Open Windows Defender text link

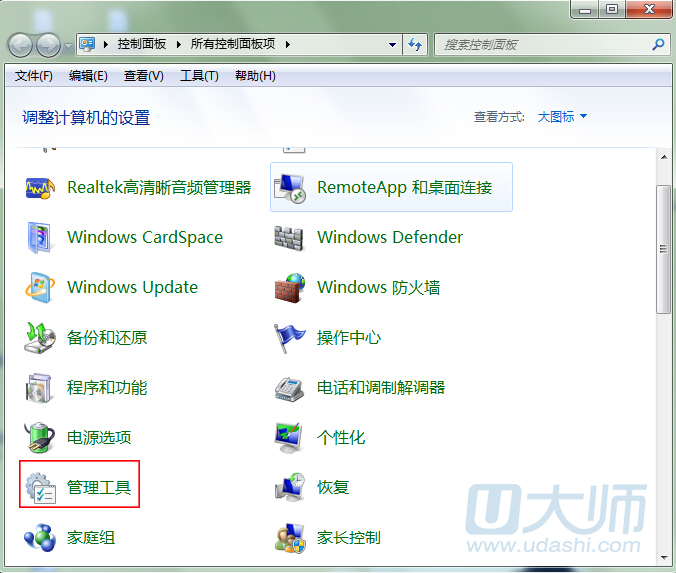click(x=390, y=238)
